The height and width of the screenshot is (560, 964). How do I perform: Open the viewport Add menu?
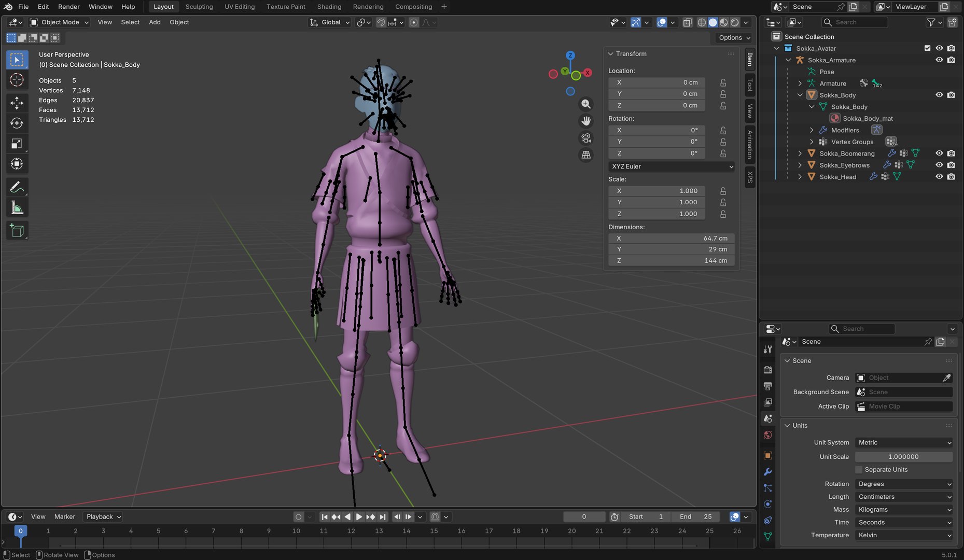155,22
